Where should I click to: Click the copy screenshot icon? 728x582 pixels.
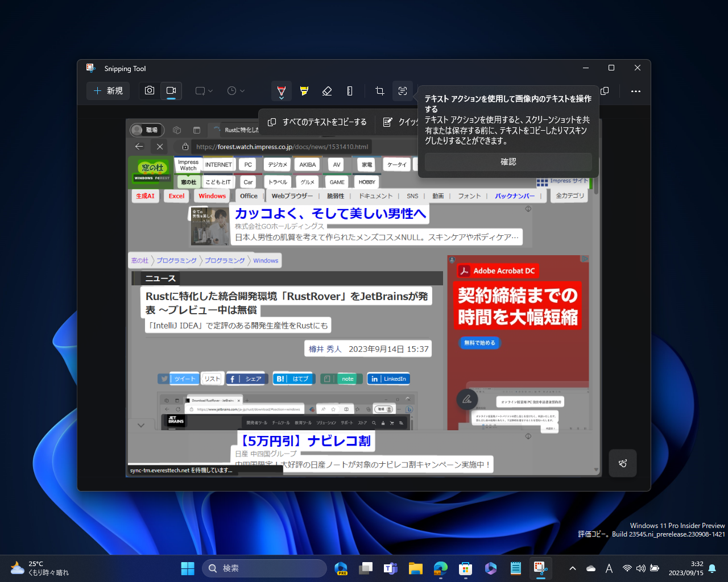[604, 91]
